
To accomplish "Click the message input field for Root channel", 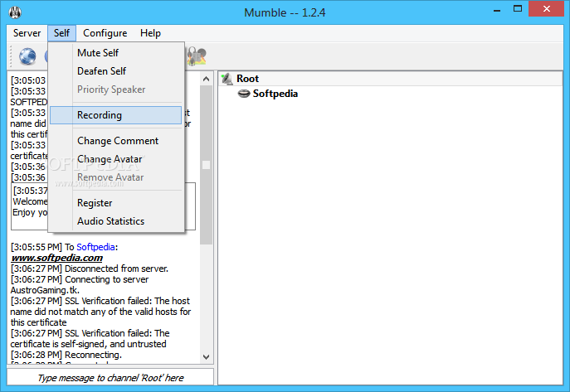I will (110, 378).
